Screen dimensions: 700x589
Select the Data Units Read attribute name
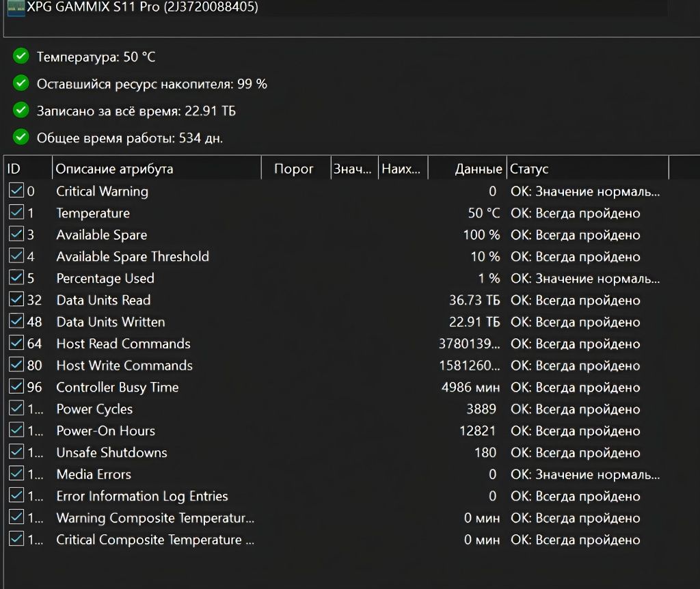pos(104,300)
